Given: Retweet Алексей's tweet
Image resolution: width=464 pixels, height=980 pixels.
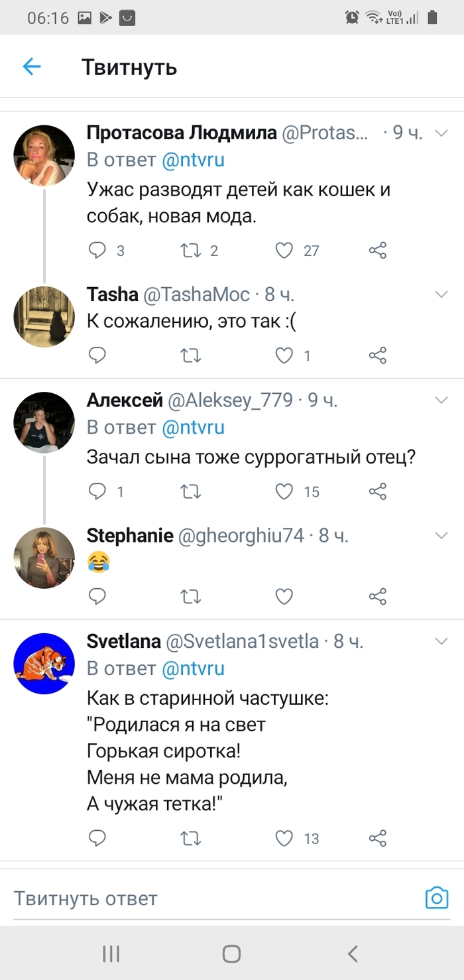Looking at the screenshot, I should point(191,491).
